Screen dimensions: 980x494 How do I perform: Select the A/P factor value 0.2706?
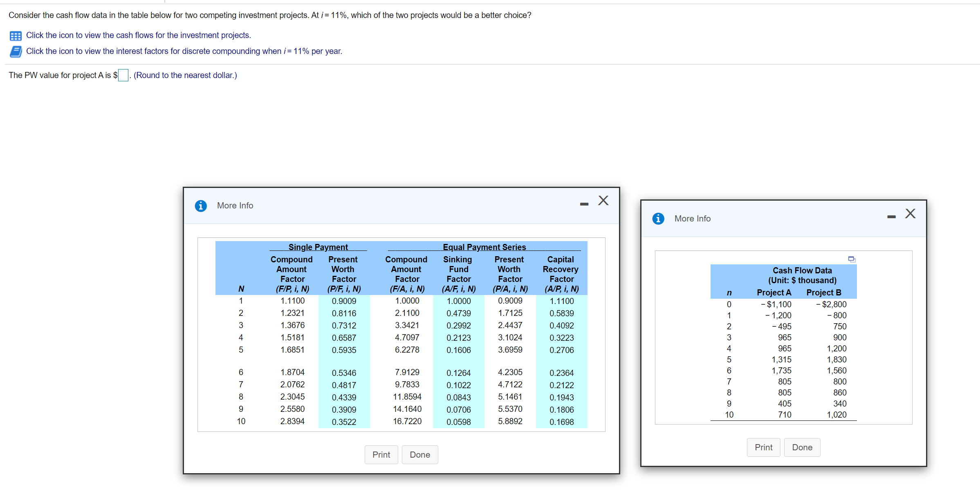point(562,350)
